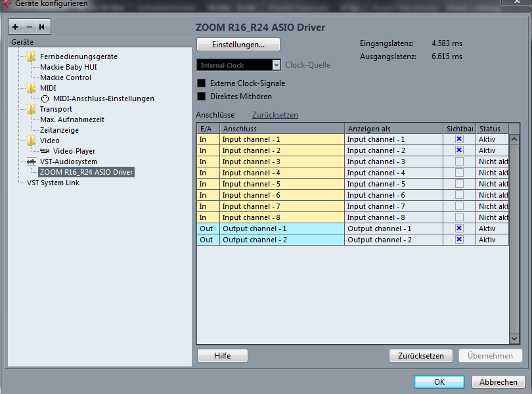The image size is (532, 394).
Task: Select Mackie Control in device tree
Action: click(66, 77)
